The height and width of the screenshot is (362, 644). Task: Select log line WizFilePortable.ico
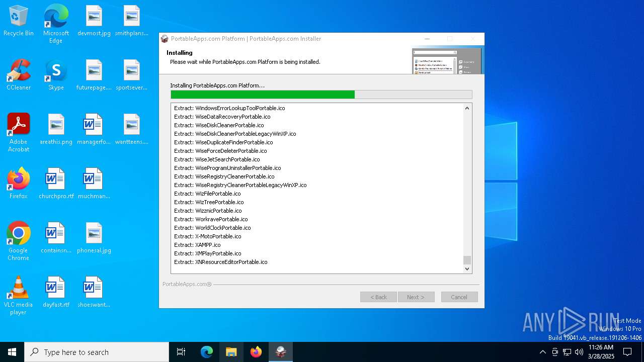pyautogui.click(x=207, y=194)
